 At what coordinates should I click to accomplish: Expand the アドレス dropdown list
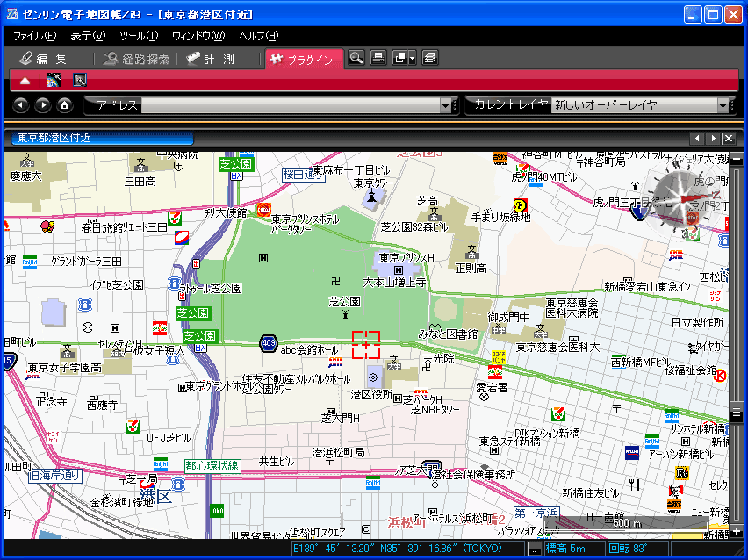[446, 105]
